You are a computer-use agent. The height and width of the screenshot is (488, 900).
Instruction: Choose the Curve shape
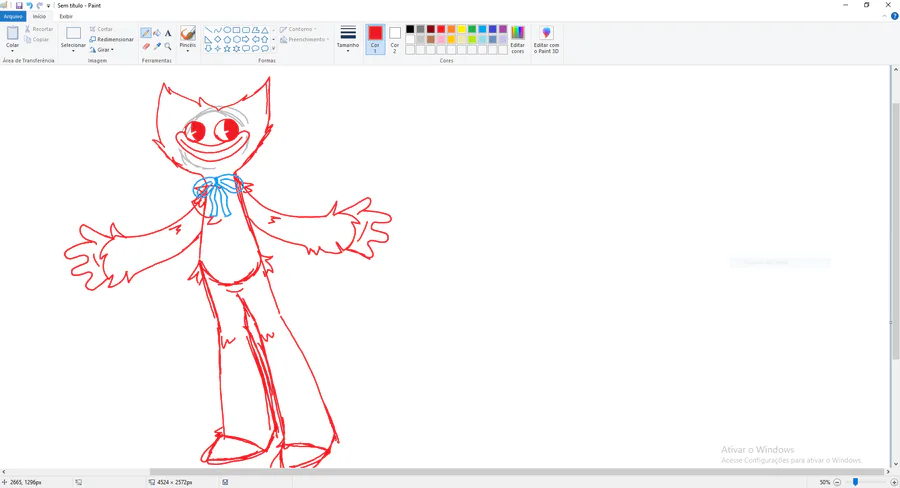point(218,30)
